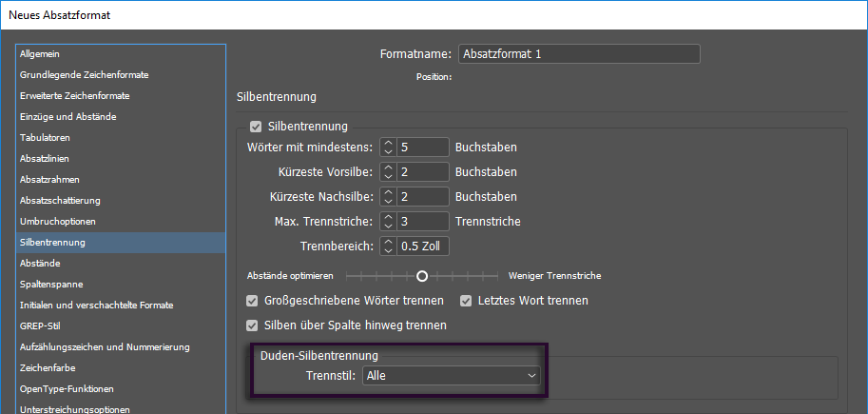Select GREP-Stil in the list
The image size is (868, 414).
coord(40,326)
